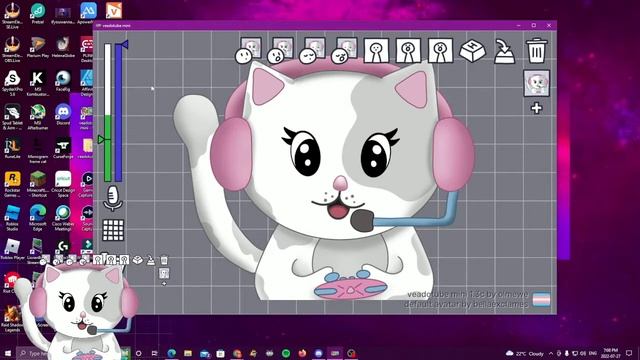Open Plarium Play desktop shortcut
The width and height of the screenshot is (640, 360).
coord(38,47)
